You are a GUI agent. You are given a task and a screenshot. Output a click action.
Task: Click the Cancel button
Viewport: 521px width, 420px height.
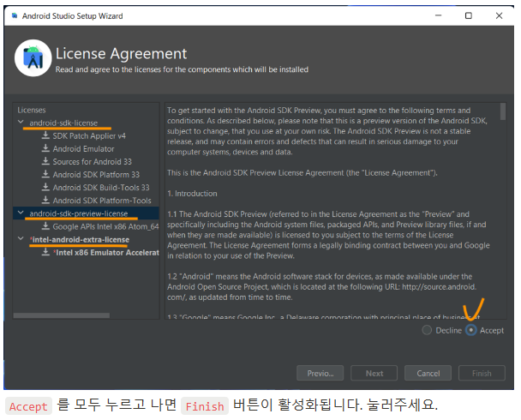pos(428,373)
